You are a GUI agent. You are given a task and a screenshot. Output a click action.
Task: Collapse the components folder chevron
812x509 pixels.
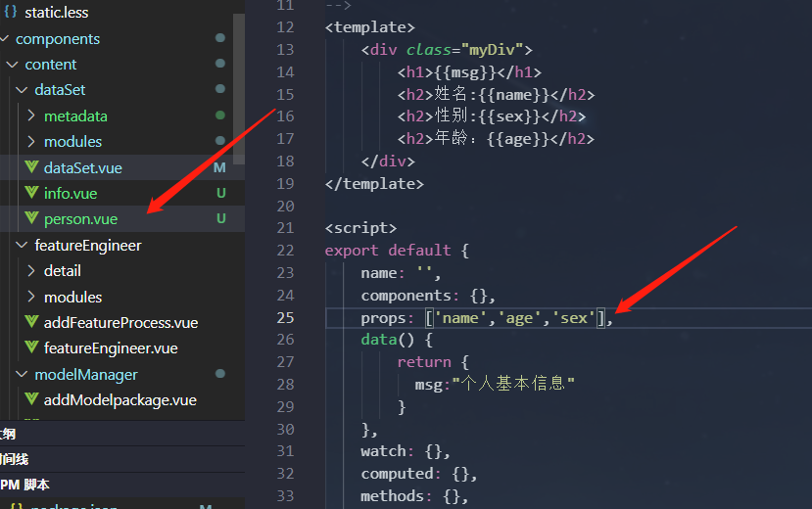pyautogui.click(x=5, y=39)
